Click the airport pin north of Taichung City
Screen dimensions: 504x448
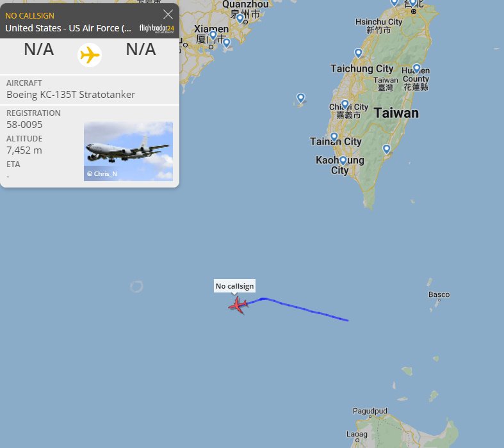(359, 53)
